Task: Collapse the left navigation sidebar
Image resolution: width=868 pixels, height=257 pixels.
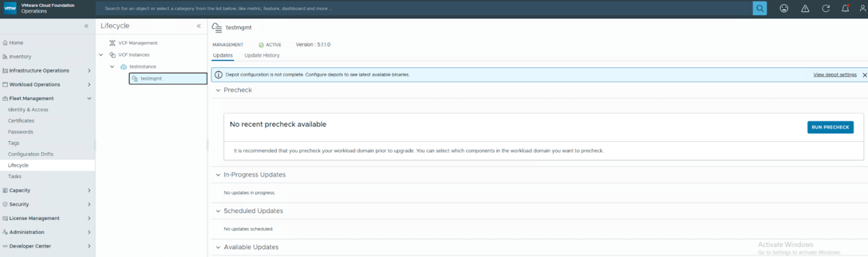Action: (86, 26)
